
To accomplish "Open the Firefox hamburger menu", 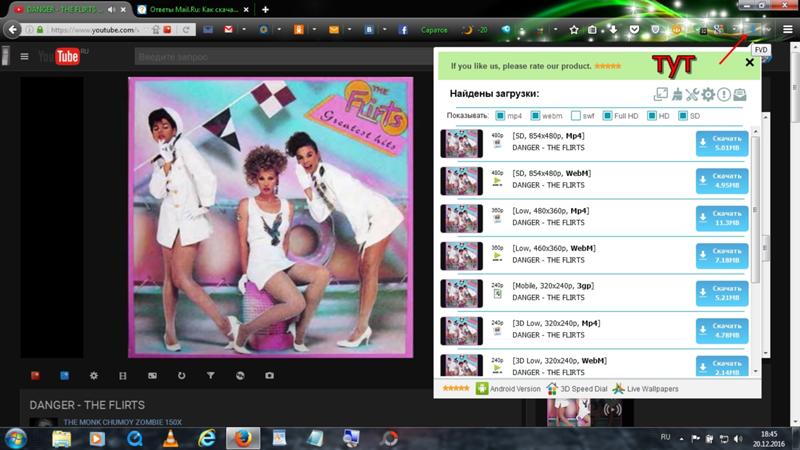I will (x=787, y=30).
